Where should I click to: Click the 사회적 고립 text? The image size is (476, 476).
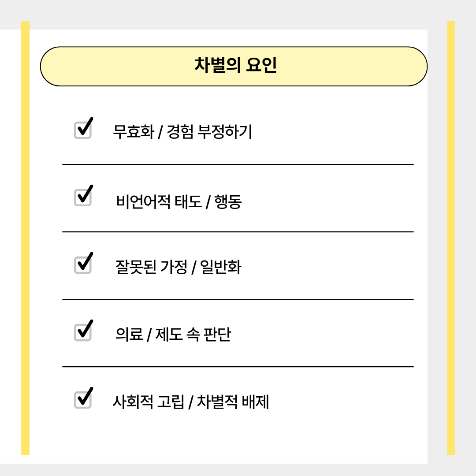[x=148, y=402]
